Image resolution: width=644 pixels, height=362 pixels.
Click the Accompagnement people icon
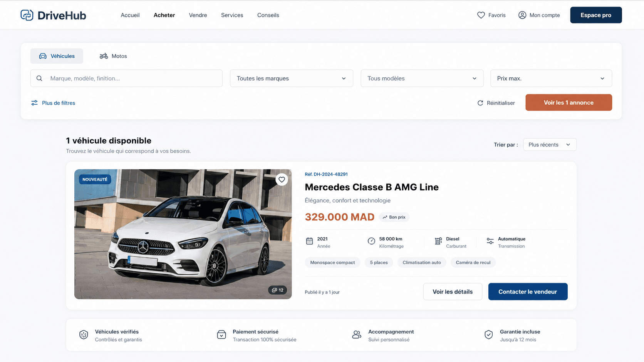357,335
